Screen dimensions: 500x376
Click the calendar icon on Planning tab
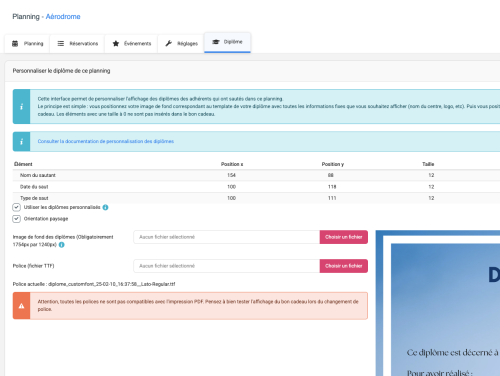pos(15,44)
